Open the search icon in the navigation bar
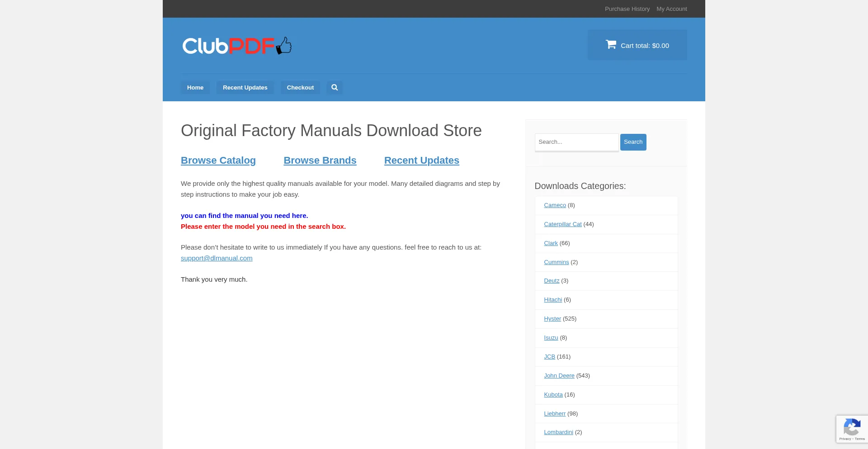 335,87
